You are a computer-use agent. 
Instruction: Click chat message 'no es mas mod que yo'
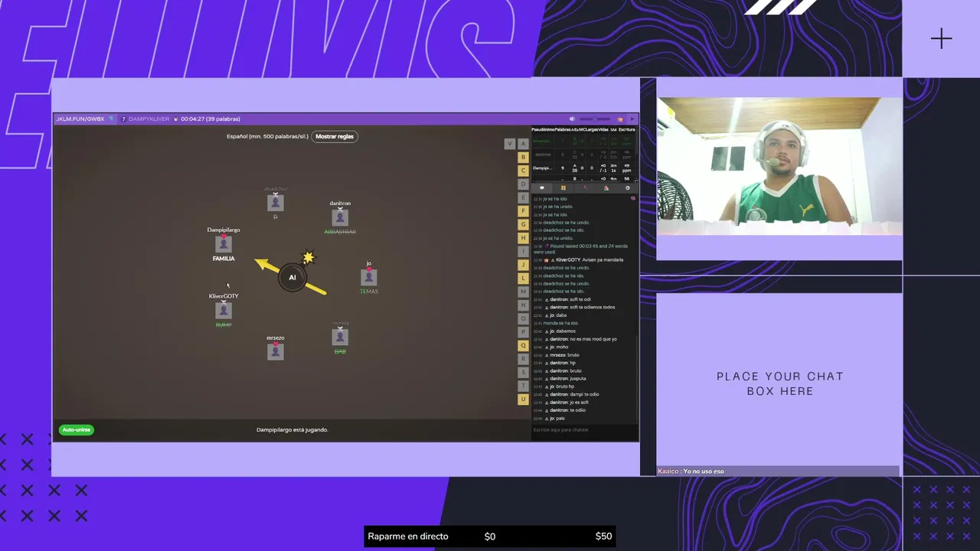point(593,339)
